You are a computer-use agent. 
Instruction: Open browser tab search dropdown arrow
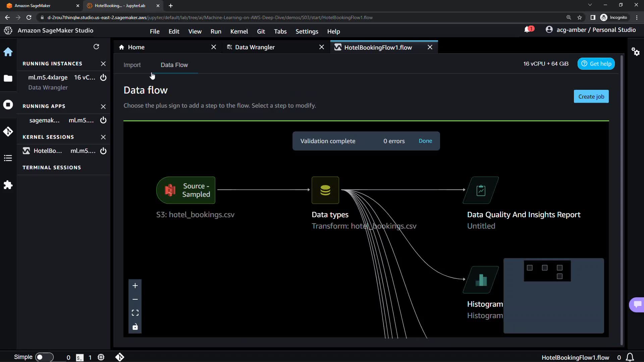click(x=590, y=5)
